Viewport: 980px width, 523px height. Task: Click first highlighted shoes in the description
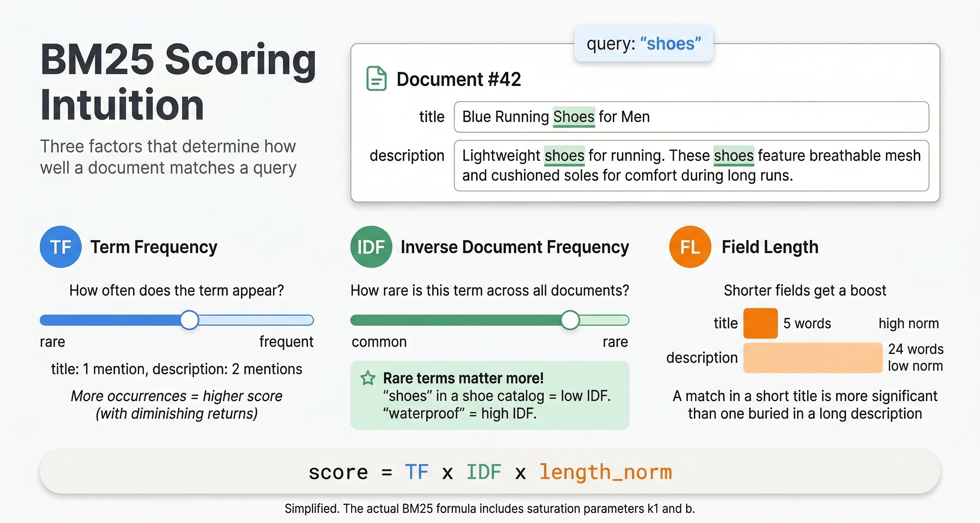[x=564, y=155]
